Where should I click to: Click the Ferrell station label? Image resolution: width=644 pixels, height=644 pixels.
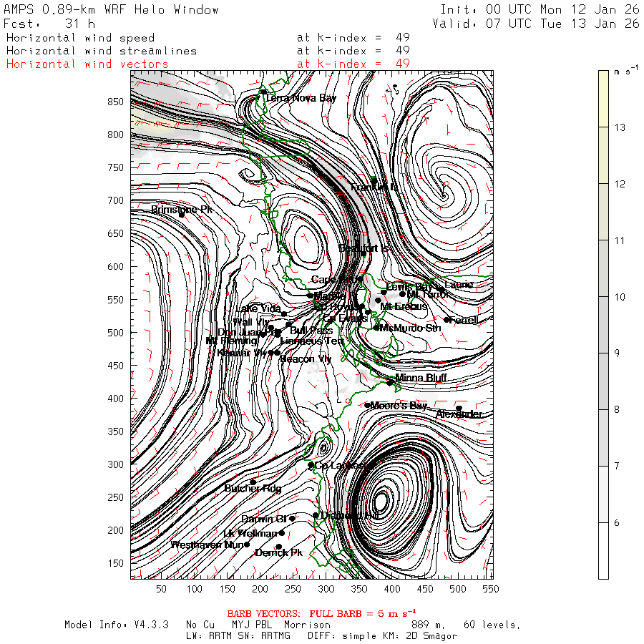pyautogui.click(x=464, y=320)
